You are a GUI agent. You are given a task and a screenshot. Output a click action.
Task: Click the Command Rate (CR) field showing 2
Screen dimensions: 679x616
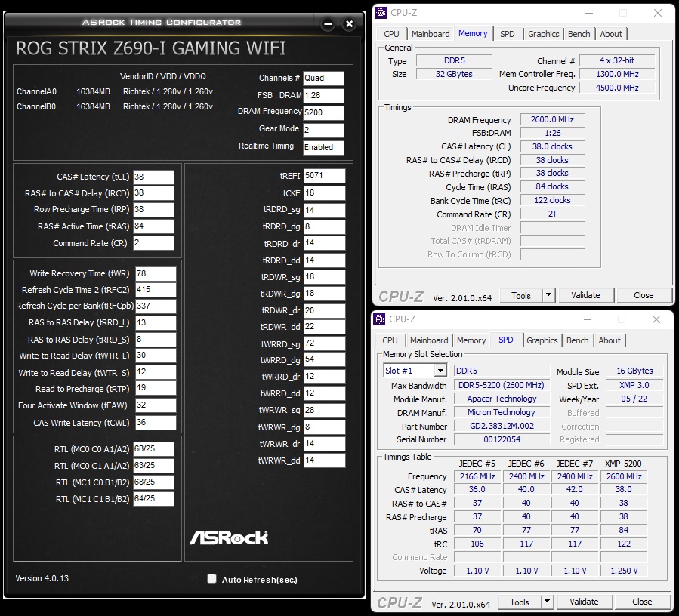153,243
